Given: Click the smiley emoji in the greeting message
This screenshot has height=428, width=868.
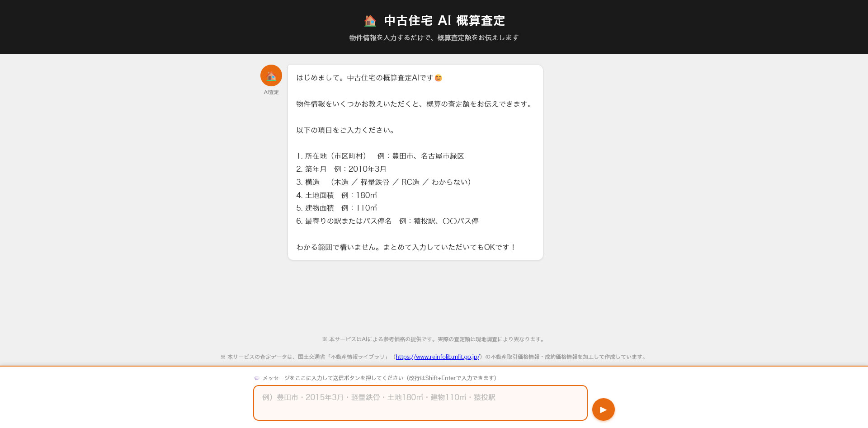Looking at the screenshot, I should click(439, 78).
